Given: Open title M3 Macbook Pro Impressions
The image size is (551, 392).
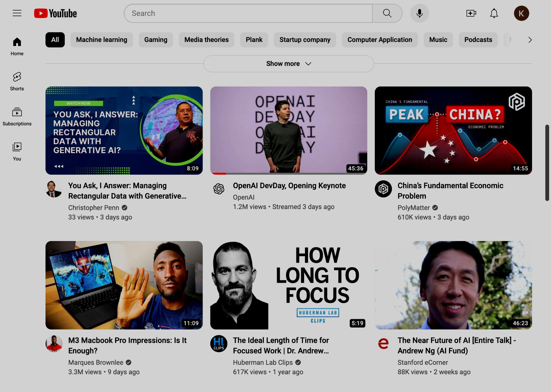Looking at the screenshot, I should point(127,345).
